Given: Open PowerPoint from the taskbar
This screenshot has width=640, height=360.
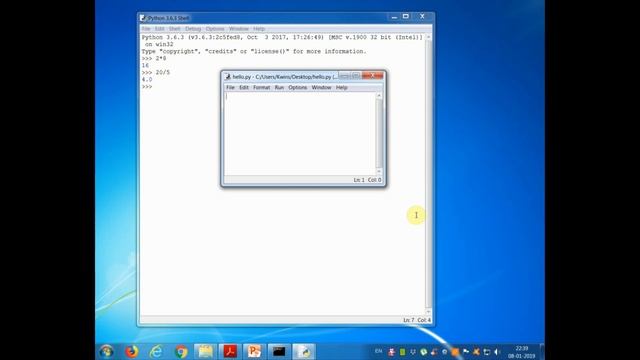Looking at the screenshot, I should point(254,351).
